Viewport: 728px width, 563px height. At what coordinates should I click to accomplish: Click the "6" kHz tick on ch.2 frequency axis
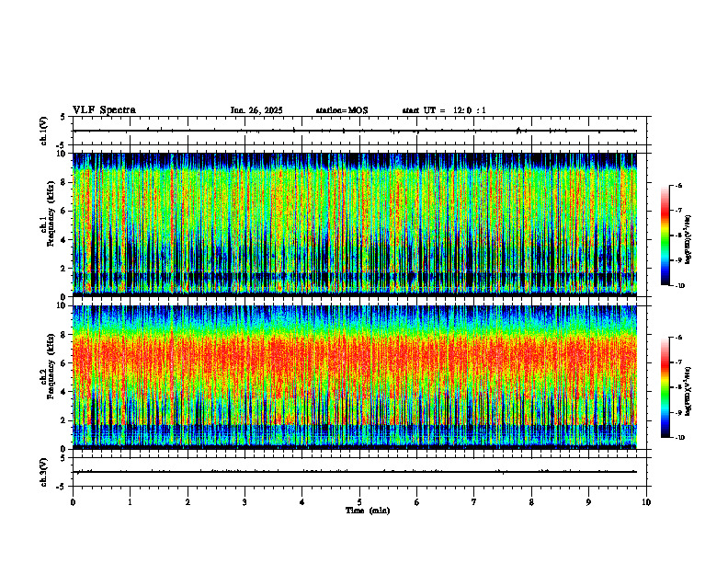click(x=64, y=362)
